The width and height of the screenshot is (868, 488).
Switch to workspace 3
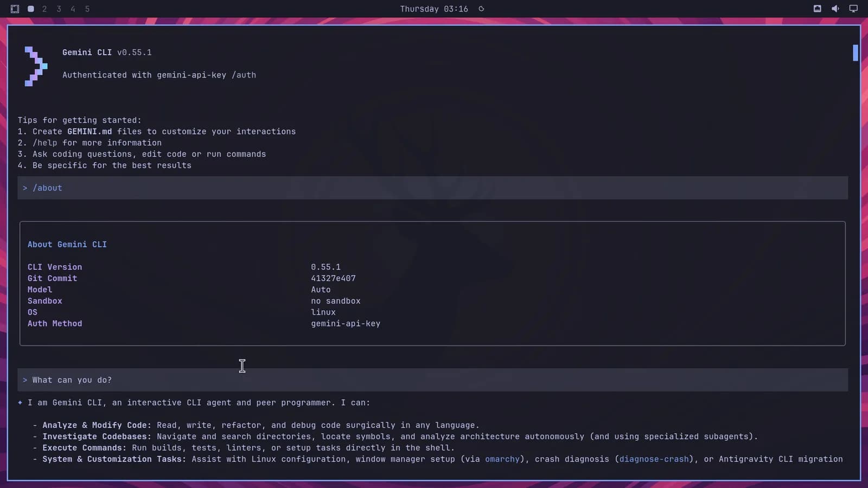59,9
